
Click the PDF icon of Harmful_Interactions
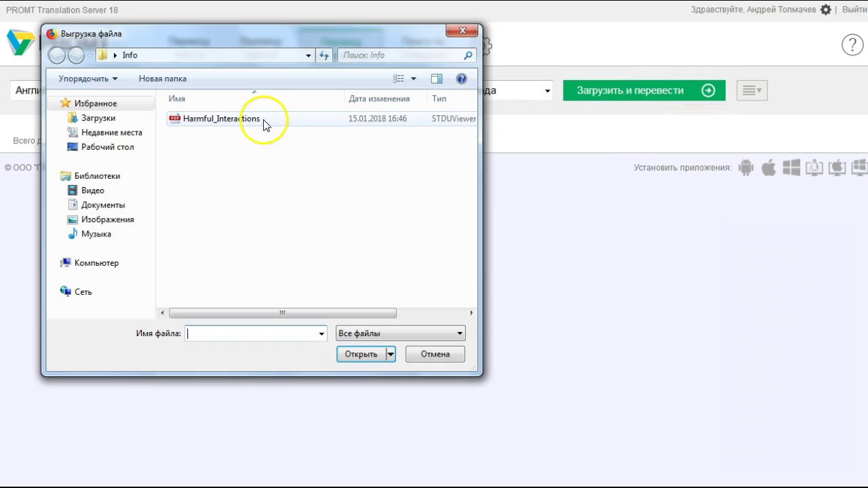174,119
